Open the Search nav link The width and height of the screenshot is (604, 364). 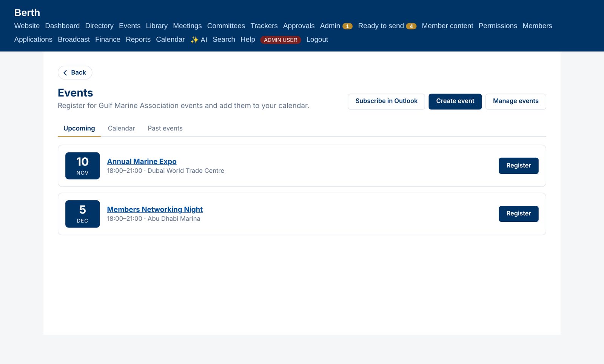(x=223, y=39)
